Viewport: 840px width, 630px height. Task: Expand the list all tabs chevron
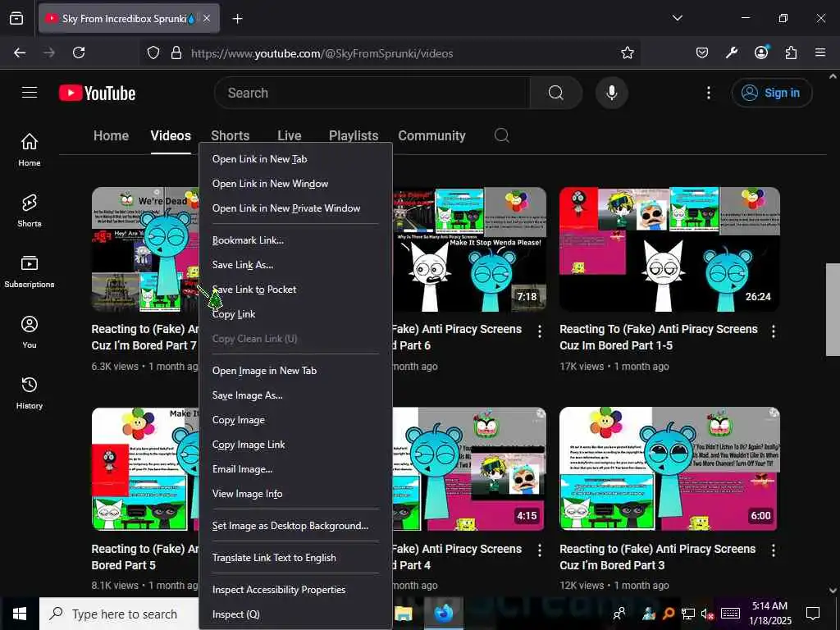click(x=677, y=18)
